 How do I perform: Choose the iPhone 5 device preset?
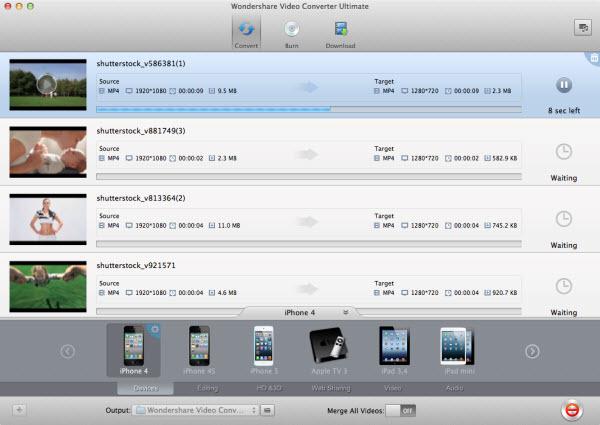point(264,350)
